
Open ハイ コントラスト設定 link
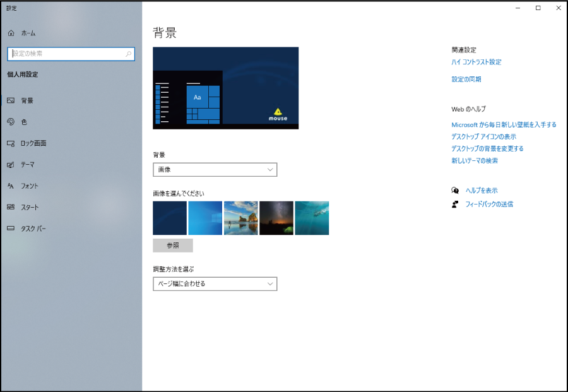click(x=476, y=62)
